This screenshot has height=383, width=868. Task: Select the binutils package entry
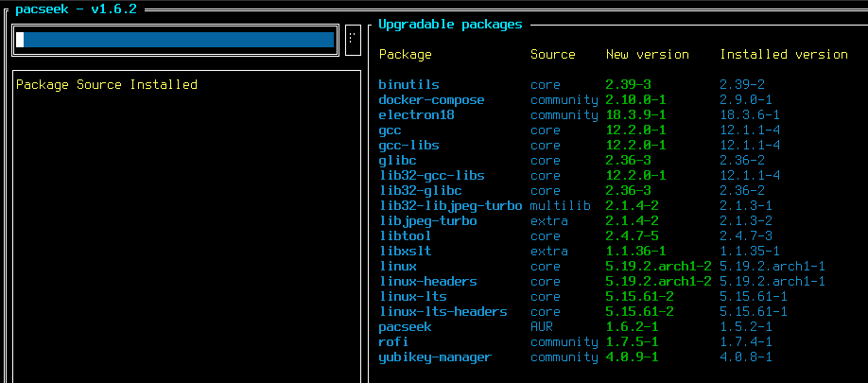point(408,85)
